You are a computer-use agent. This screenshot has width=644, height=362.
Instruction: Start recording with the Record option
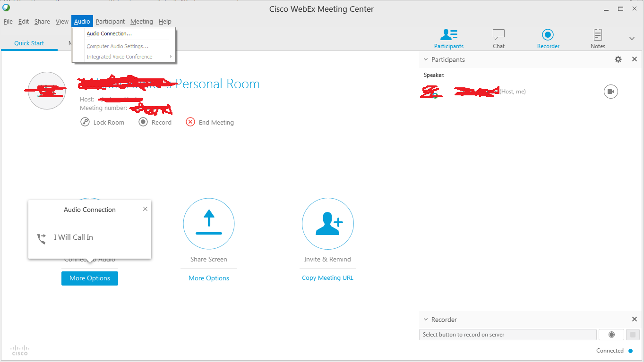(x=155, y=122)
